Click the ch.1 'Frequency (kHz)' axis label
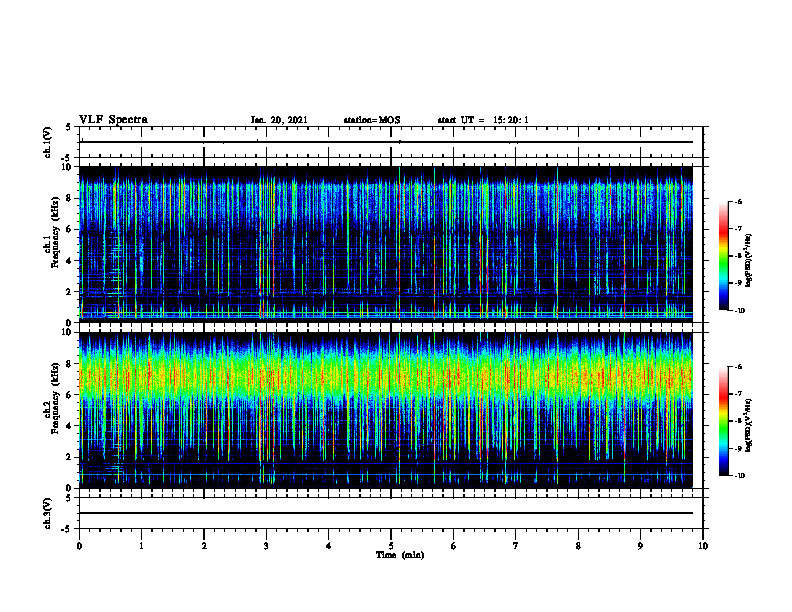792x612 pixels. point(55,230)
